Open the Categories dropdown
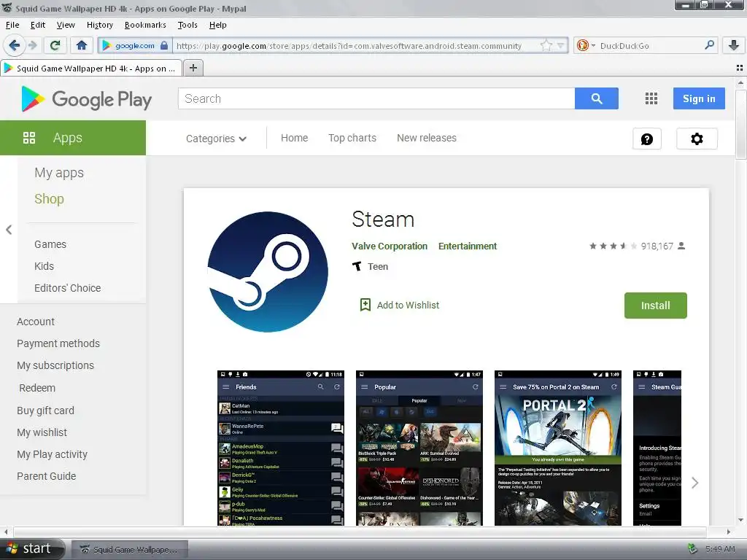This screenshot has width=747, height=560. (x=216, y=139)
